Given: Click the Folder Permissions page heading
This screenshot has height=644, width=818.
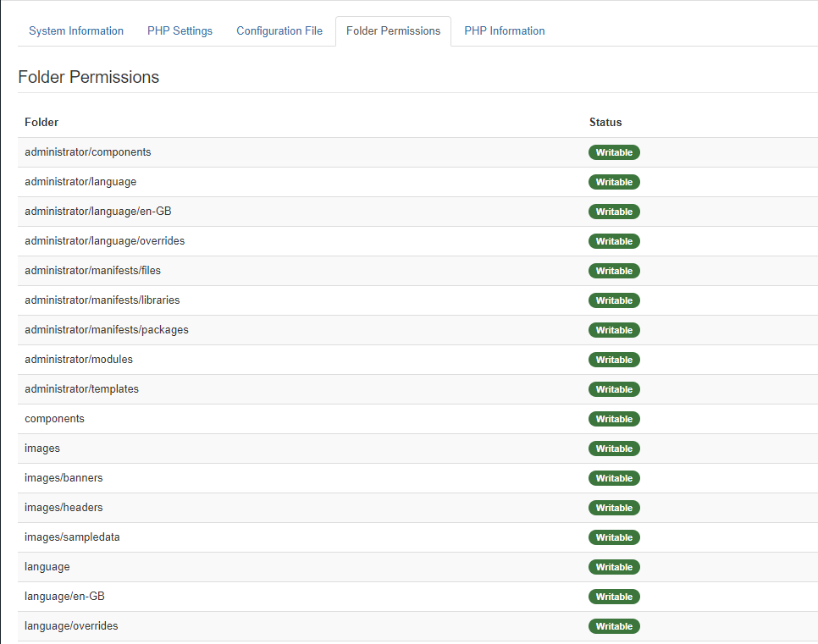Looking at the screenshot, I should coord(88,77).
